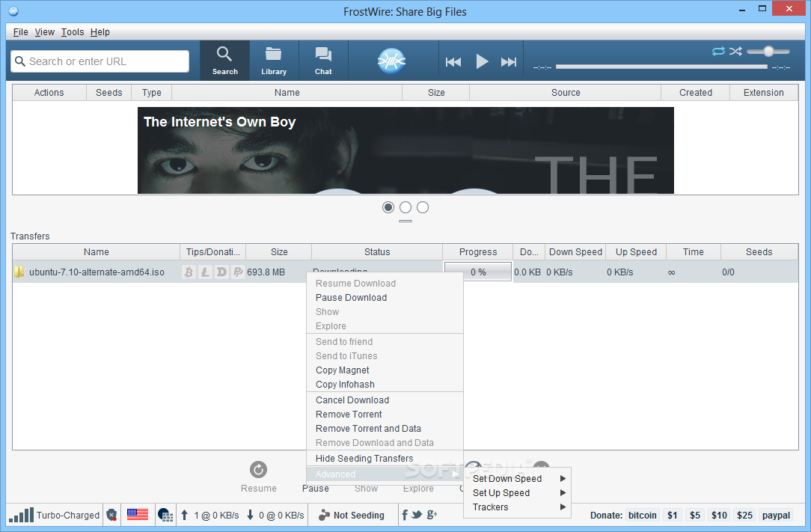Open the View menu
Image resolution: width=811 pixels, height=532 pixels.
pyautogui.click(x=44, y=32)
